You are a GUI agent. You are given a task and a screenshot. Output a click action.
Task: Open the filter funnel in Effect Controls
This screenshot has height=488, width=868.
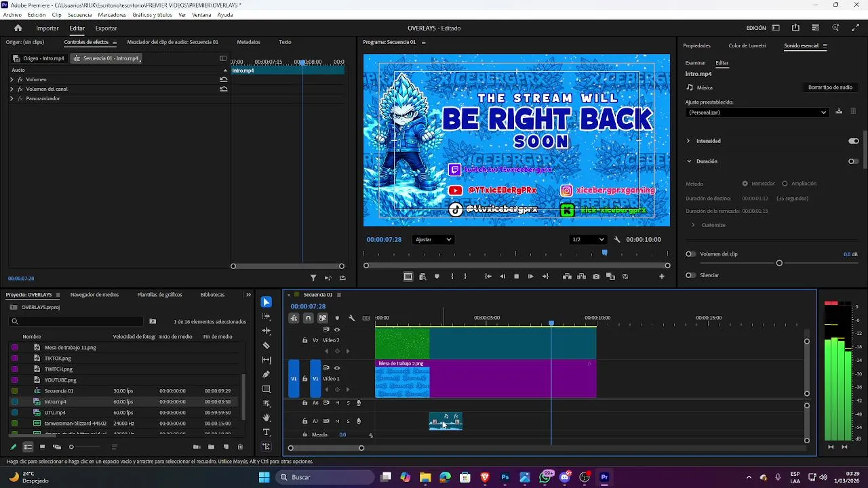(313, 278)
